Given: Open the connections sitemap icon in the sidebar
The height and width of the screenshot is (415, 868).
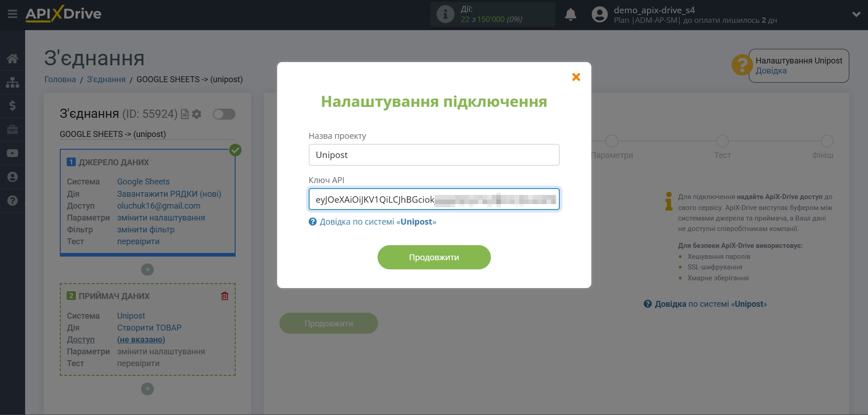Looking at the screenshot, I should (12, 83).
